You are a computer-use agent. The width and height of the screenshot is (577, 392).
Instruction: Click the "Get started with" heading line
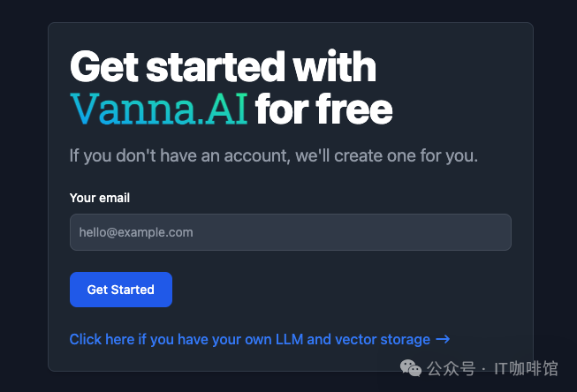[x=223, y=67]
